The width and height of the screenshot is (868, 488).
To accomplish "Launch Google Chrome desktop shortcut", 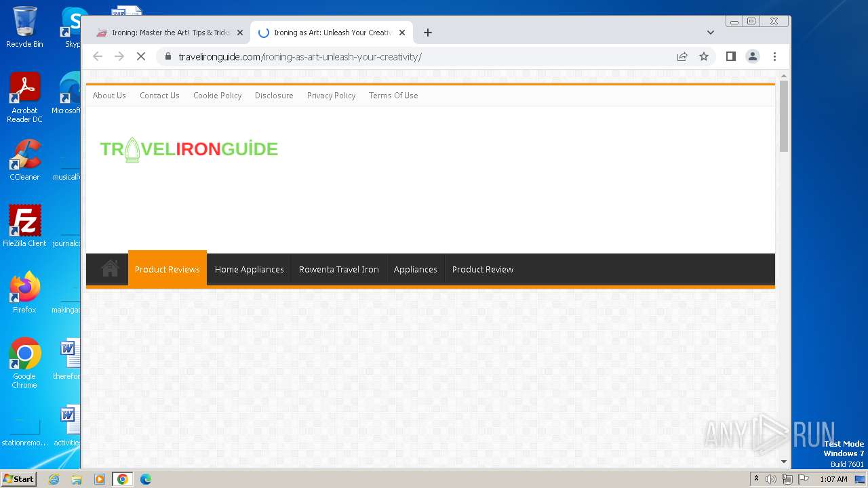I will (24, 363).
